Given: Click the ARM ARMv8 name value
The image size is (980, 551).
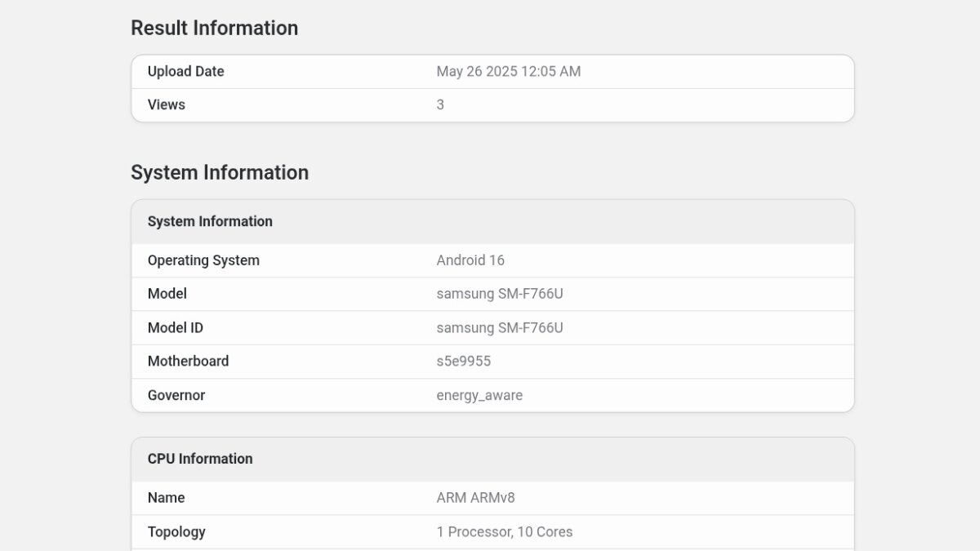Looking at the screenshot, I should pos(475,498).
